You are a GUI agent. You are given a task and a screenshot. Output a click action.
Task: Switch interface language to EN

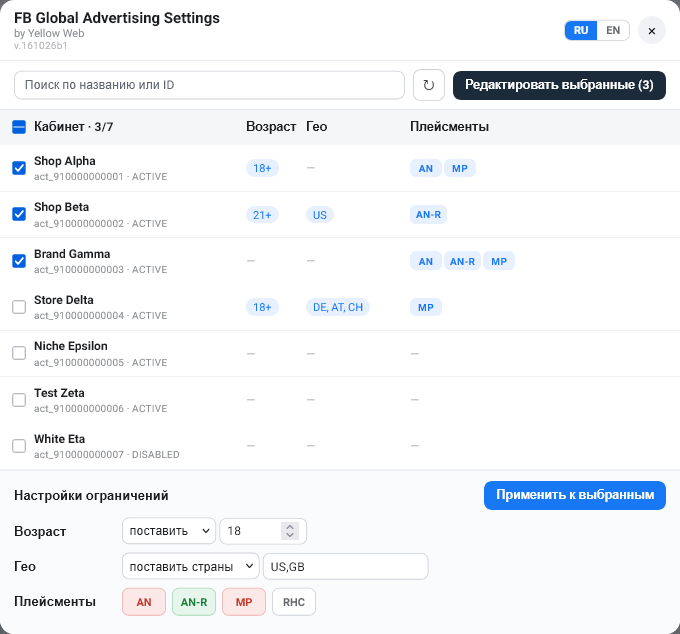613,30
